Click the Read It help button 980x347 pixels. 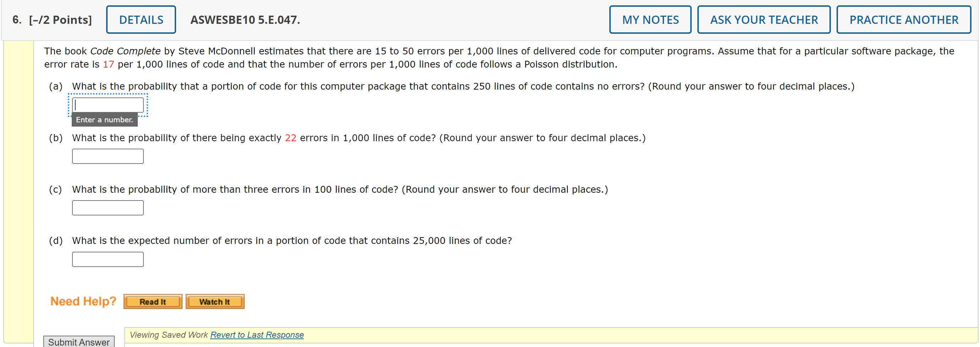(153, 301)
